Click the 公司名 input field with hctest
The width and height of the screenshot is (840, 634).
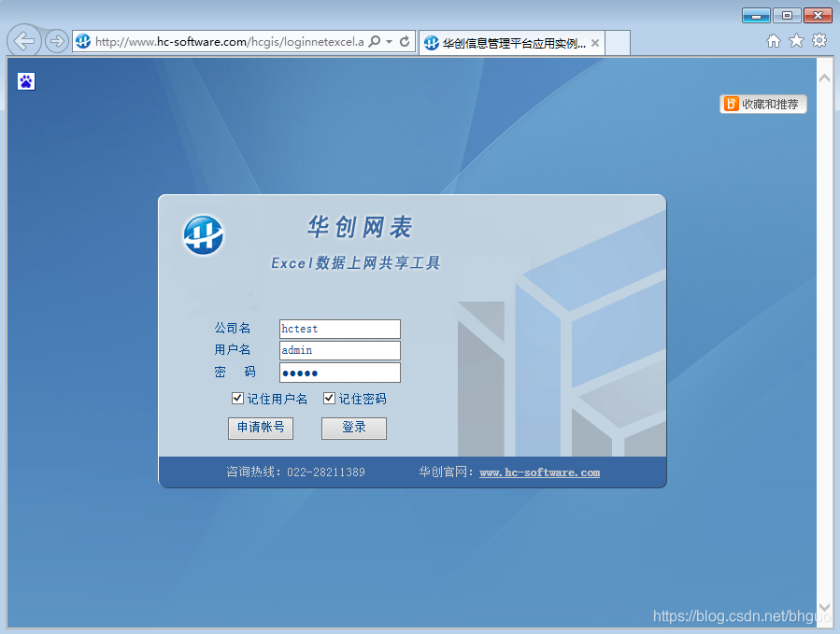click(339, 329)
